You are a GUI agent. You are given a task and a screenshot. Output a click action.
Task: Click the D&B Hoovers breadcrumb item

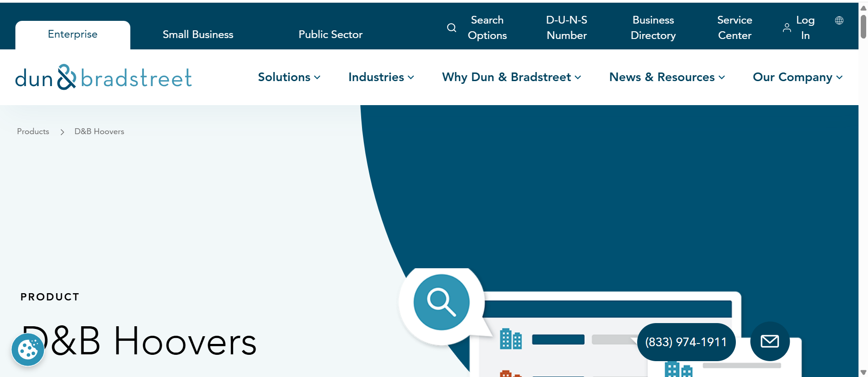click(x=99, y=131)
